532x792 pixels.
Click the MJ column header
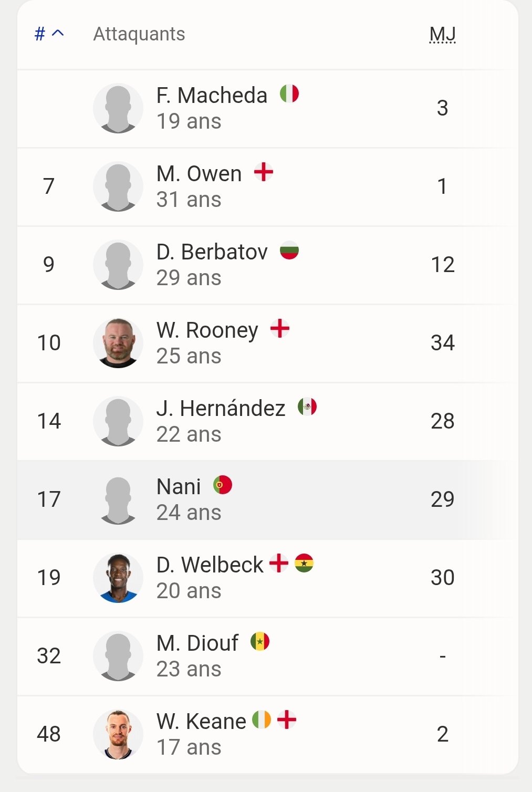442,35
